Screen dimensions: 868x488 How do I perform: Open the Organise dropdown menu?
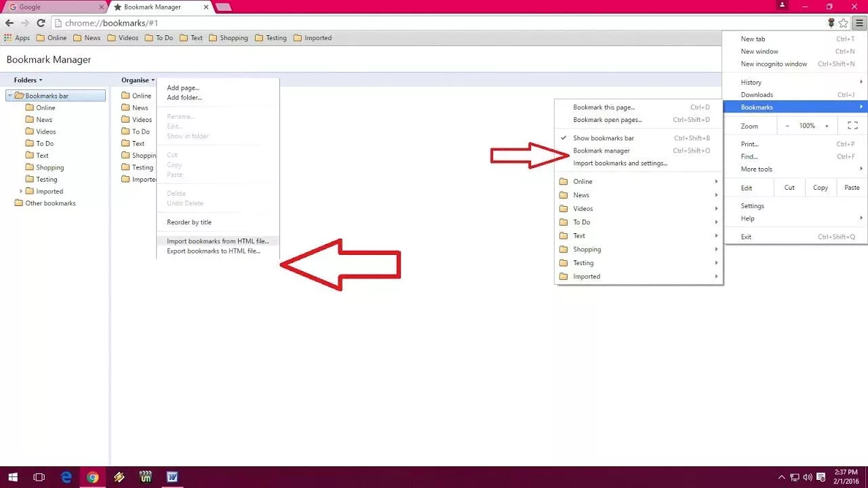click(x=137, y=80)
